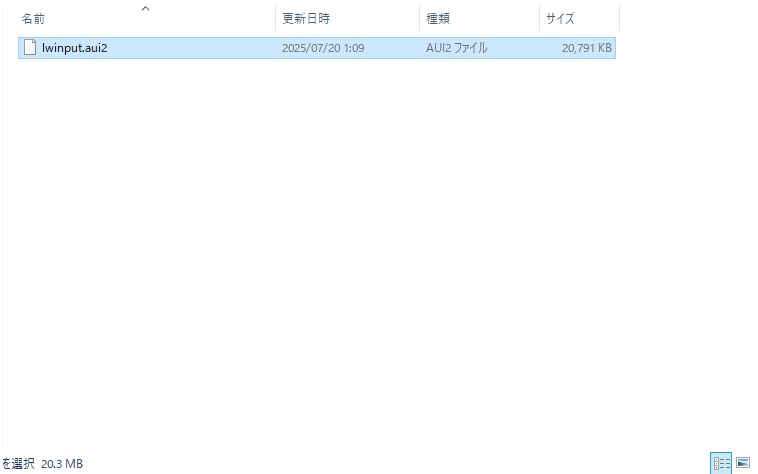The image size is (758, 474).
Task: Click the sort ascending arrow above 名前
Action: coord(145,9)
